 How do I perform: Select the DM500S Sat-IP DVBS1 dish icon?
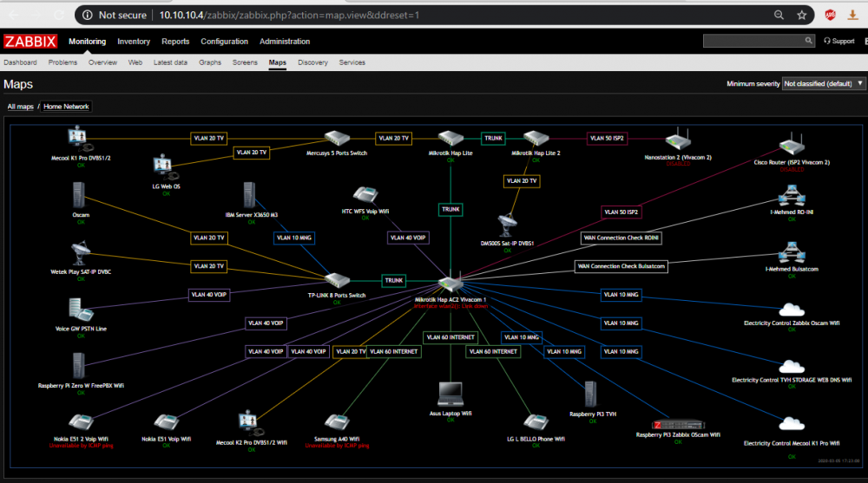point(507,225)
